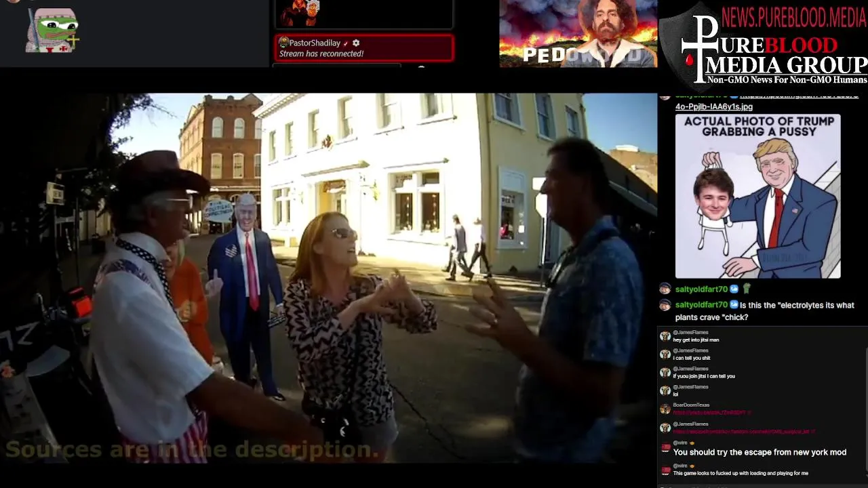Click the 'Sources are in the description.' caption
868x488 pixels.
[x=192, y=450]
